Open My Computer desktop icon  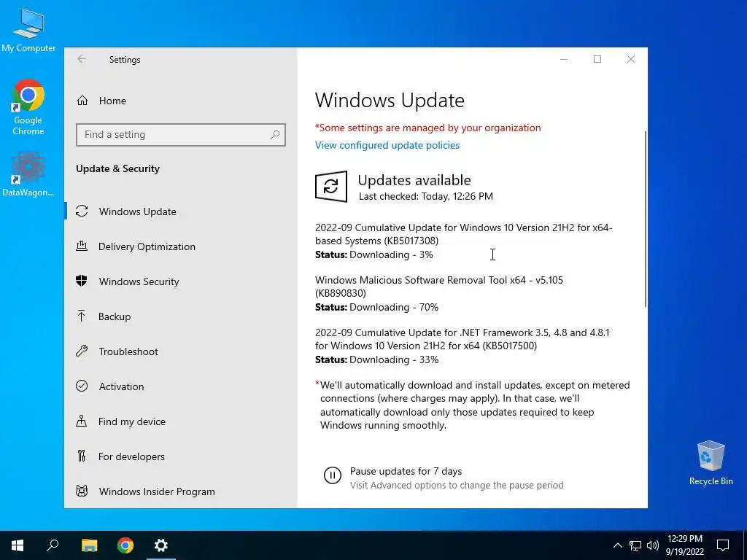click(x=28, y=29)
